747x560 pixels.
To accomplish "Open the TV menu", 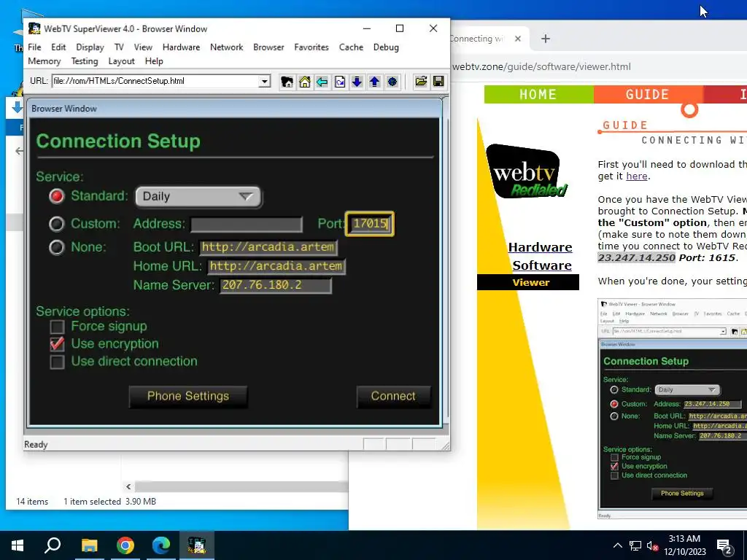I will coord(119,47).
